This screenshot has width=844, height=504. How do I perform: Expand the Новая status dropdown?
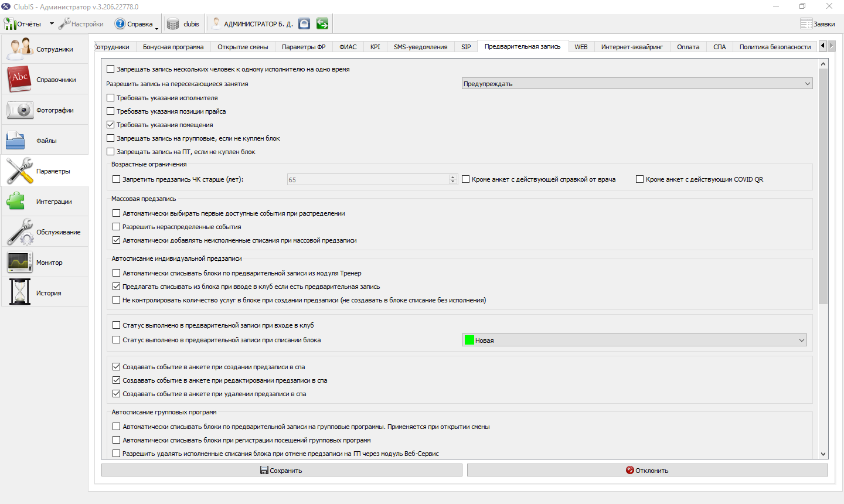pos(634,340)
